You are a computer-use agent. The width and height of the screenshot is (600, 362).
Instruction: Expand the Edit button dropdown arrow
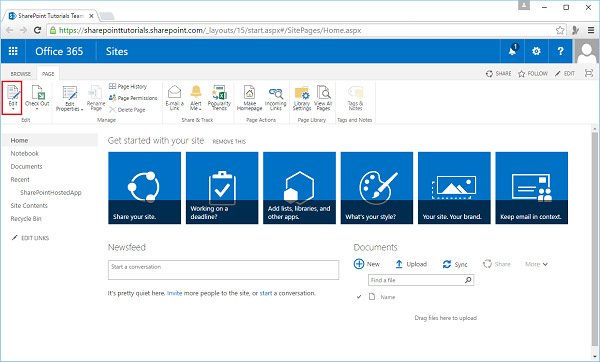tap(13, 109)
